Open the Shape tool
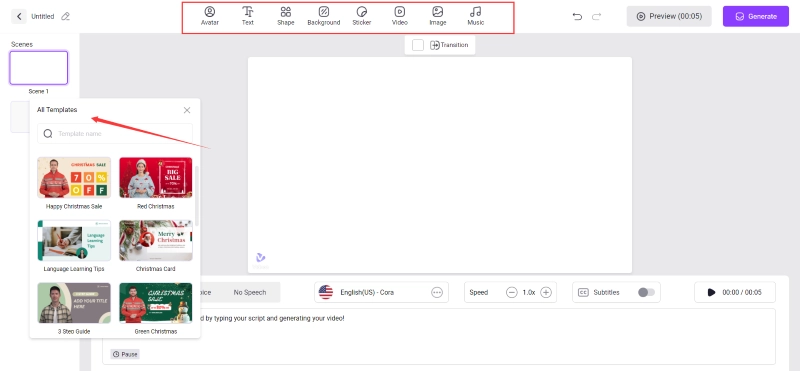The width and height of the screenshot is (800, 371). (286, 16)
